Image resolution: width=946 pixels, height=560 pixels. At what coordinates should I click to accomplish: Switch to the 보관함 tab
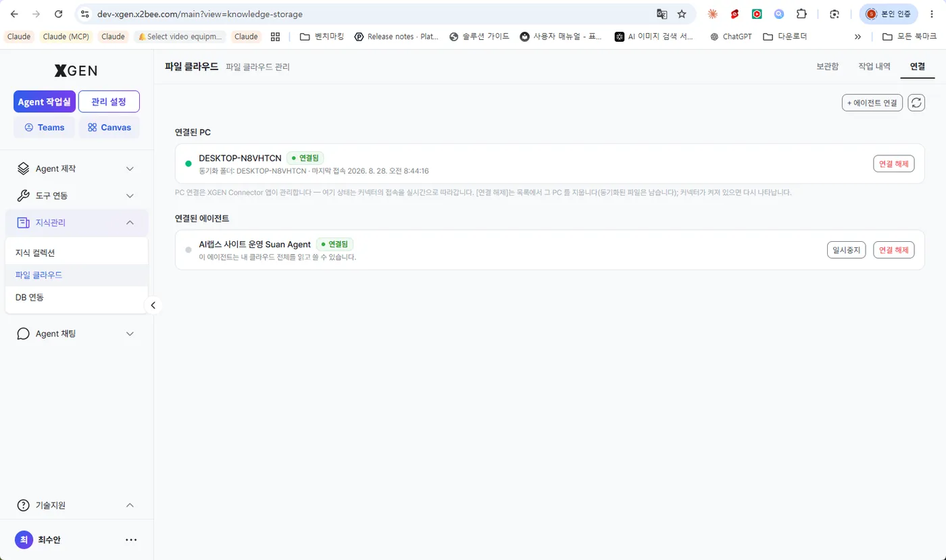(827, 66)
